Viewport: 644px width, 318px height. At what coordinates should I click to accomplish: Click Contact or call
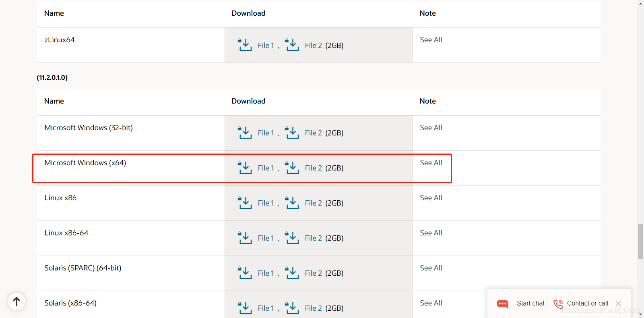point(587,303)
